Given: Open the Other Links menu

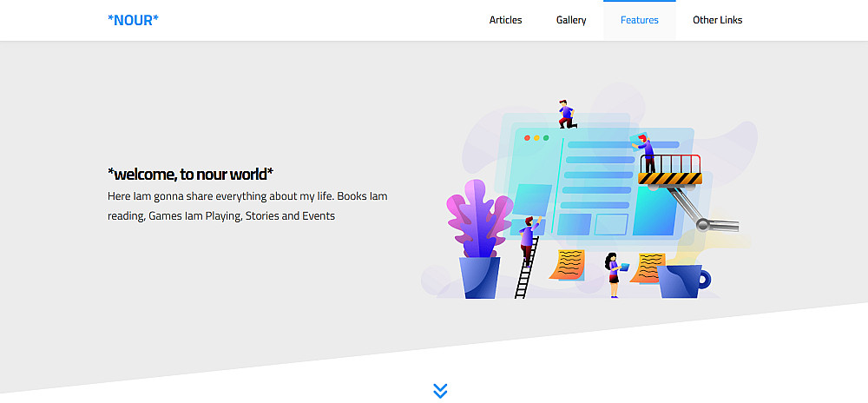Looking at the screenshot, I should click(718, 21).
